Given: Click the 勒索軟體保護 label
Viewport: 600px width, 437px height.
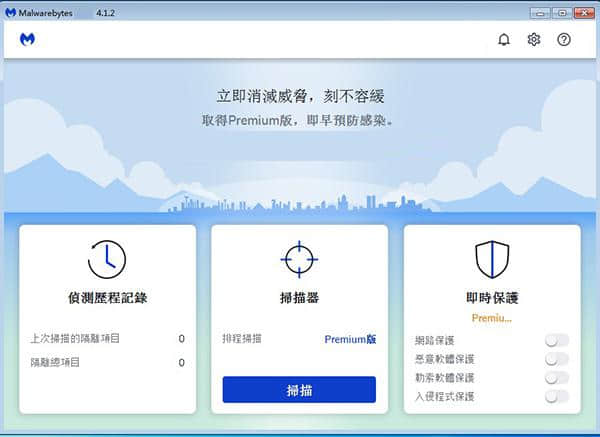Looking at the screenshot, I should [x=445, y=378].
